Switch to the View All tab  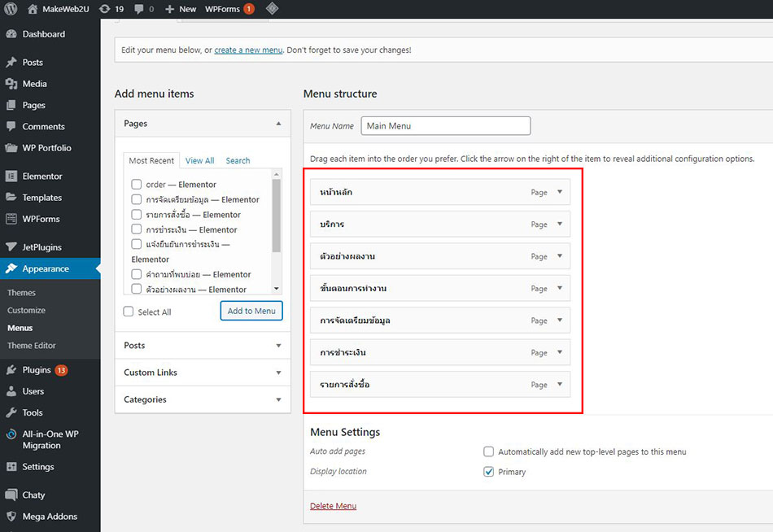199,161
